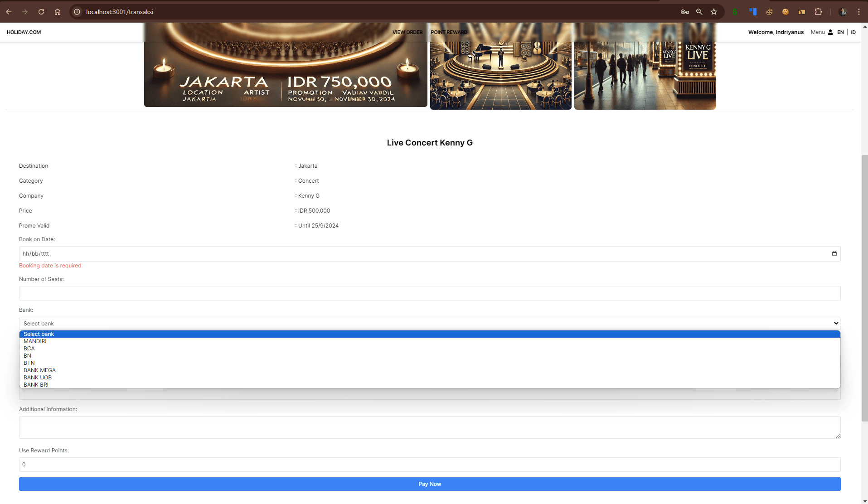Image resolution: width=868 pixels, height=504 pixels.
Task: Select BANK BRI from the dropdown list
Action: tap(36, 385)
